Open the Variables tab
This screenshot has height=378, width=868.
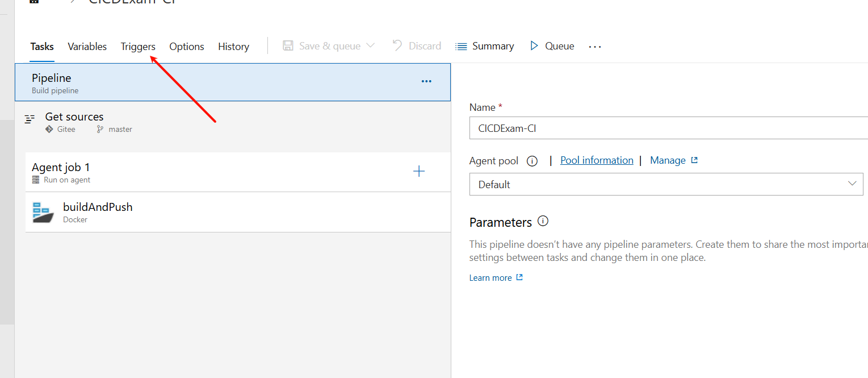87,47
